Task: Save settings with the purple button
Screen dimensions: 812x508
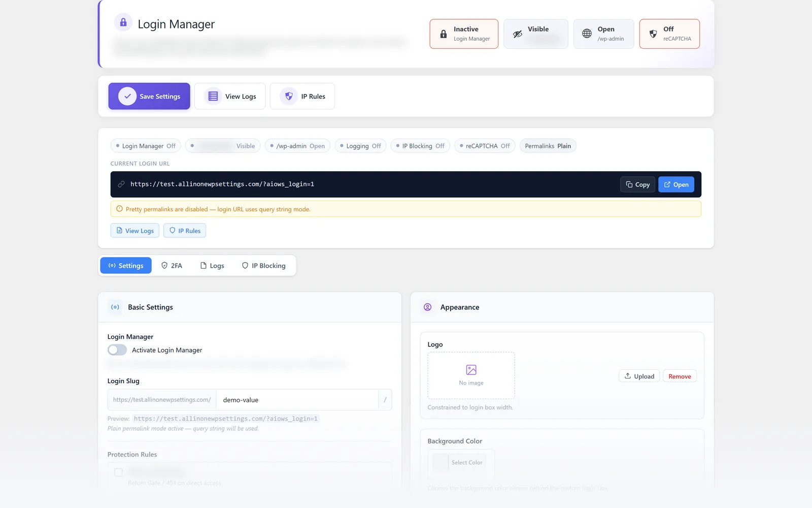Action: point(149,96)
